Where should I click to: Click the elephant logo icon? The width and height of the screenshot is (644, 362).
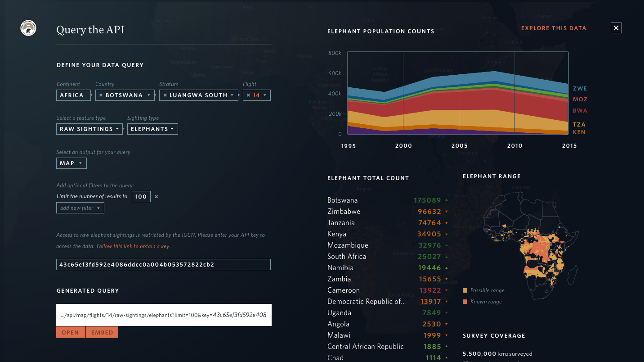click(28, 28)
